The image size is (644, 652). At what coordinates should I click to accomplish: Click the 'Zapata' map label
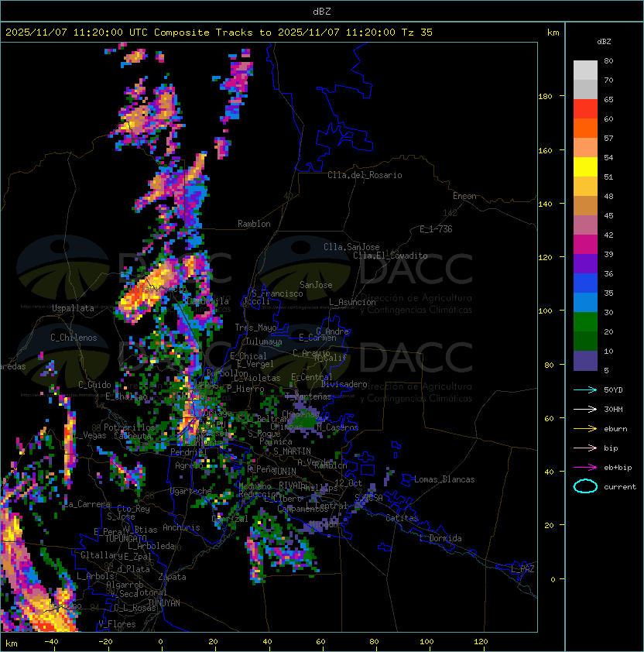coord(172,577)
